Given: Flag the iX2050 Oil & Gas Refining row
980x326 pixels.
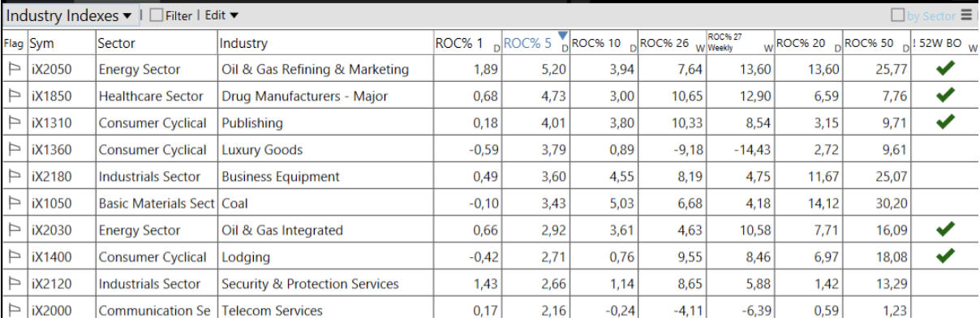Looking at the screenshot, I should click(14, 70).
